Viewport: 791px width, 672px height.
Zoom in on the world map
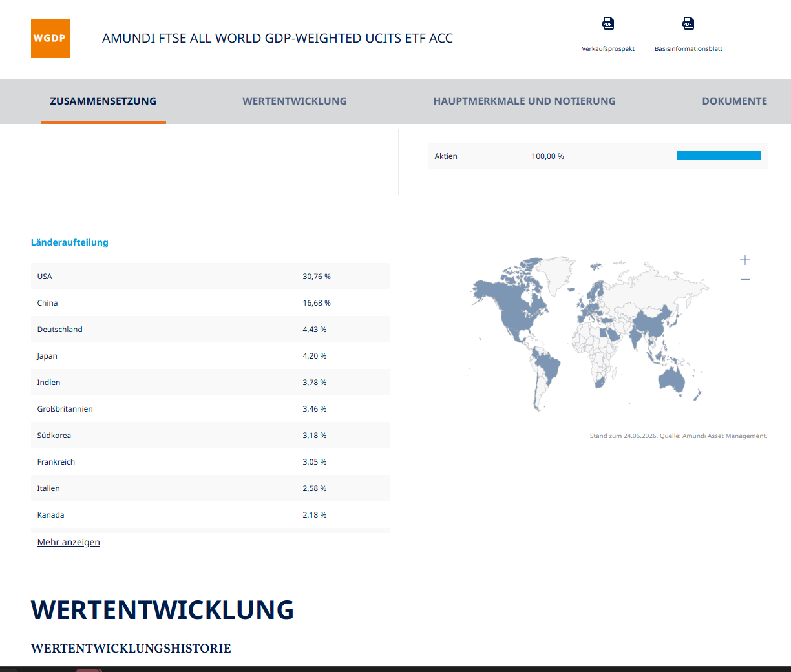pos(745,260)
